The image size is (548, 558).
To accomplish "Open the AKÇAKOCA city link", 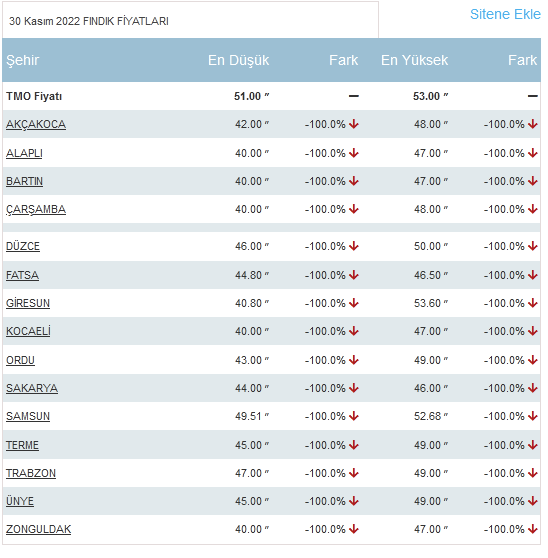I will pos(36,125).
